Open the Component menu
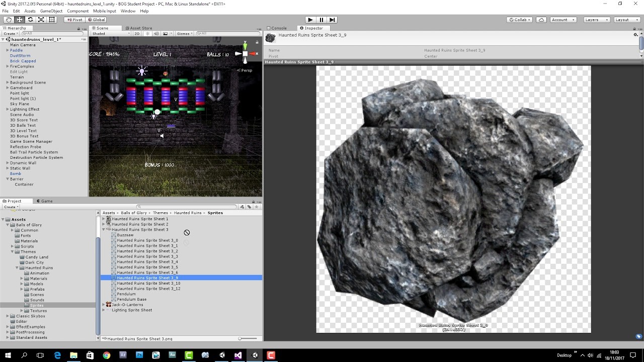 pyautogui.click(x=77, y=11)
